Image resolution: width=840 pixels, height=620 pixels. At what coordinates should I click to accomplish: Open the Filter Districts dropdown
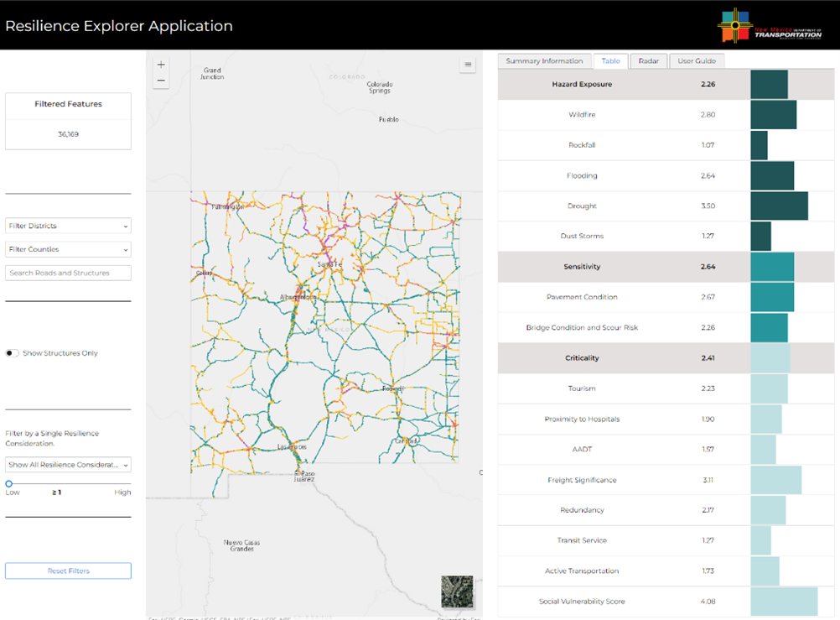click(x=67, y=226)
